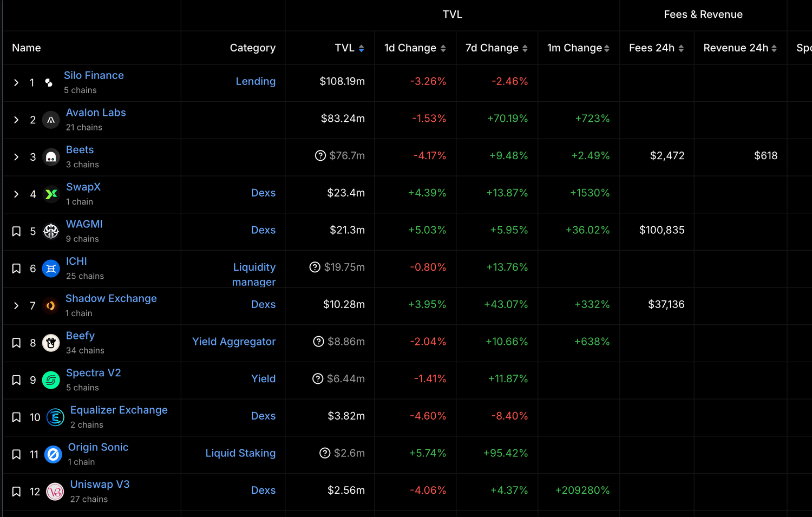Expand the SwapX row chevron

[16, 194]
